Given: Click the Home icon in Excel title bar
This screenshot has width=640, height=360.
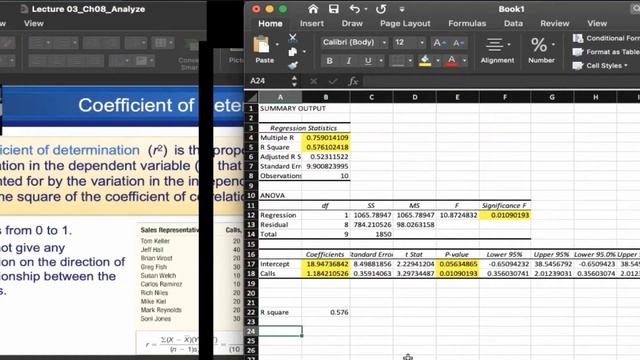Looking at the screenshot, I should pos(313,9).
